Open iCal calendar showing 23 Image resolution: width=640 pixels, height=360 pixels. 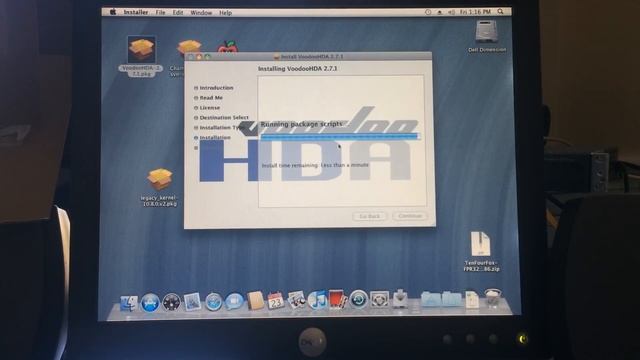[x=276, y=301]
